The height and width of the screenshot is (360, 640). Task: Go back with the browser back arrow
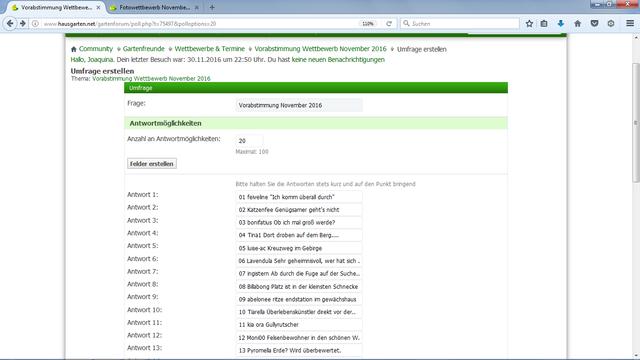(x=10, y=24)
